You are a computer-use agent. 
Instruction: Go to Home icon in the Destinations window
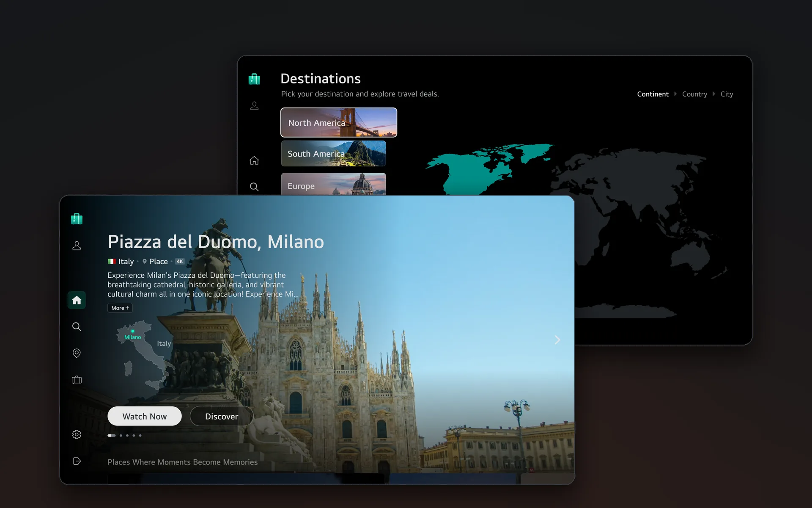[254, 160]
